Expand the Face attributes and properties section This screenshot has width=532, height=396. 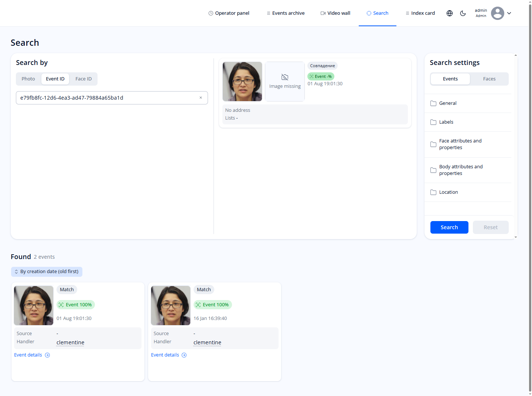(x=460, y=144)
